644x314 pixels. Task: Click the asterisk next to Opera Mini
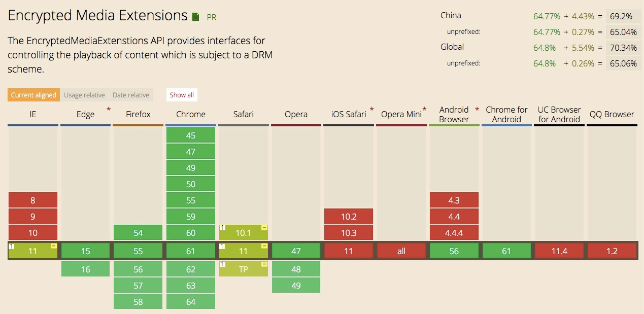424,110
